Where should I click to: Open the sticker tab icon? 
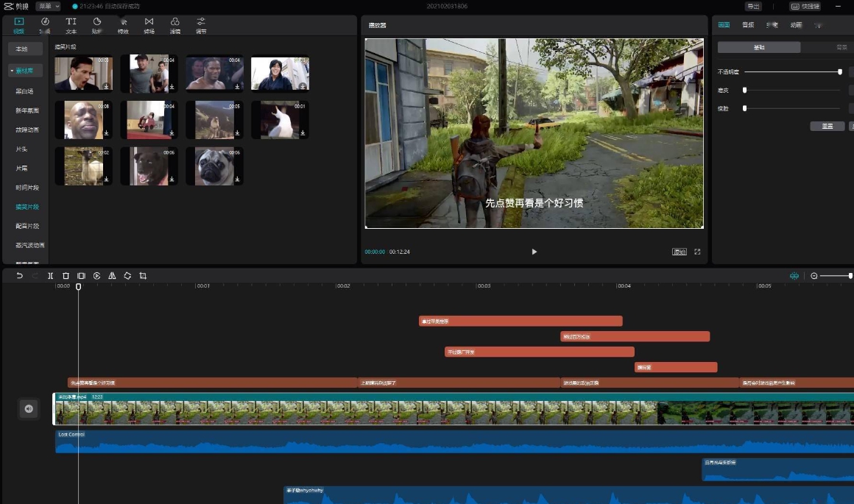[97, 25]
